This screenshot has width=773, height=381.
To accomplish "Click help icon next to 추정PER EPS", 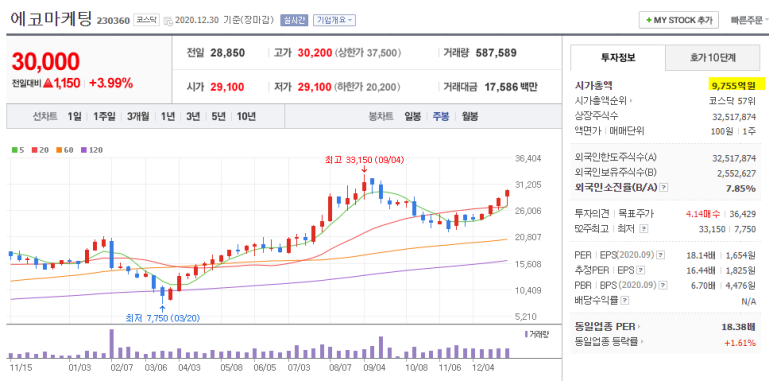I will (640, 270).
